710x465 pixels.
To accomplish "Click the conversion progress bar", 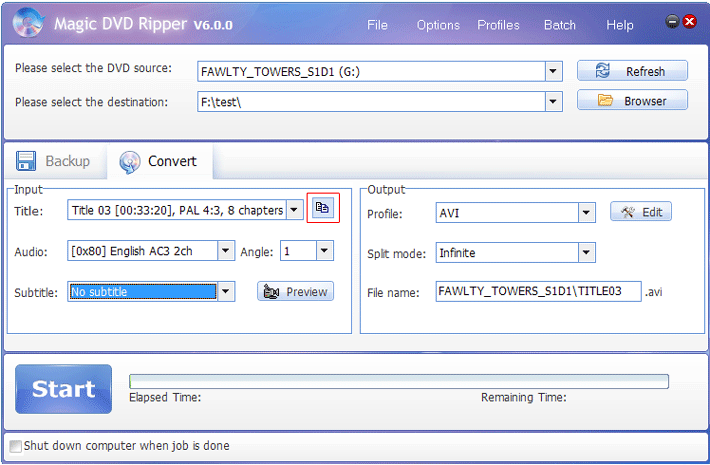I will tap(398, 382).
